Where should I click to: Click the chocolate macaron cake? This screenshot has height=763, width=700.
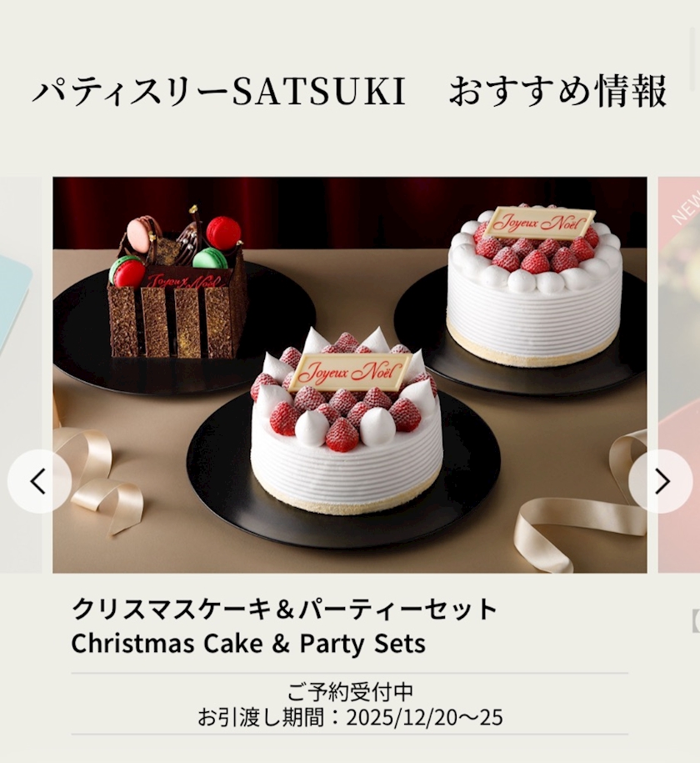point(177,284)
